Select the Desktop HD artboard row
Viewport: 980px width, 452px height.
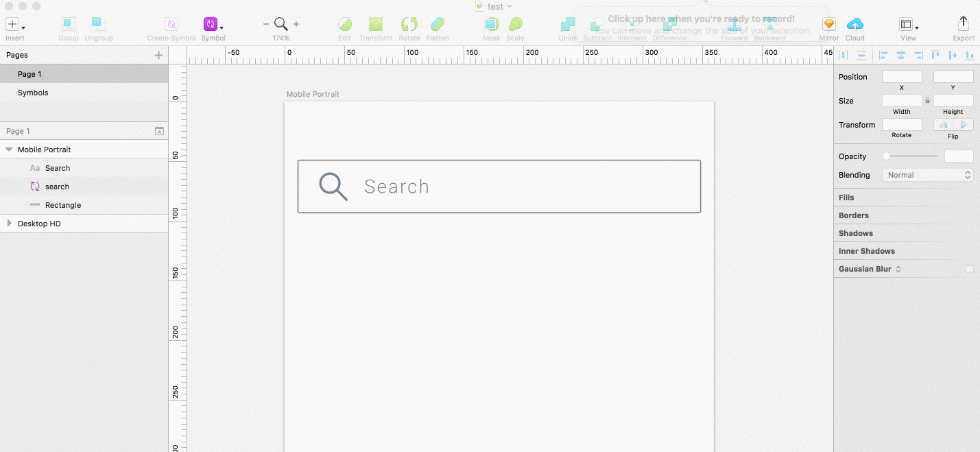tap(84, 224)
